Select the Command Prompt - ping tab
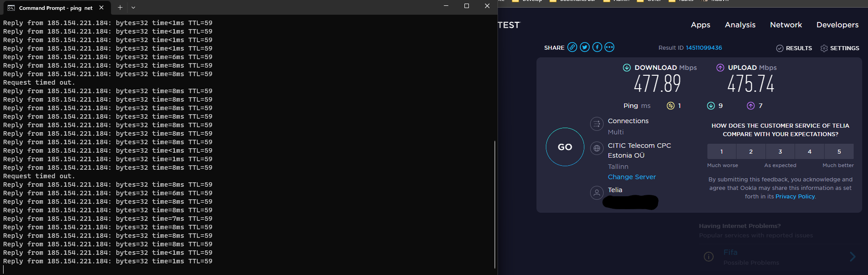868x275 pixels. 56,8
